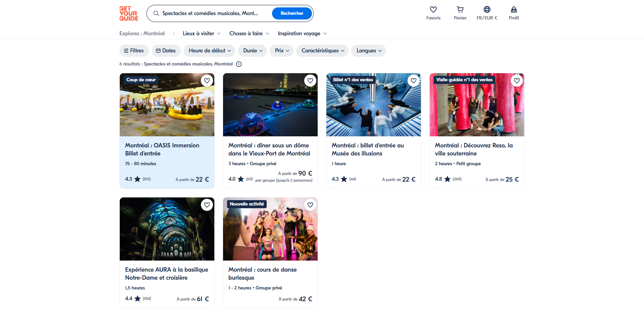The width and height of the screenshot is (644, 320).
Task: Toggle heart on burlesque dance card
Action: (x=310, y=205)
